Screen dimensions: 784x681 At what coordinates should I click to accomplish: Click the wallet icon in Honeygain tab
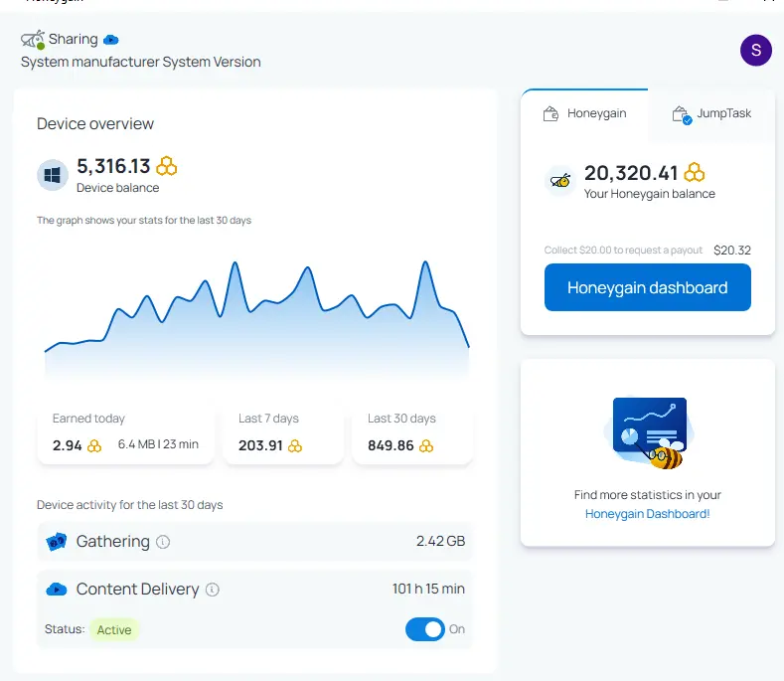click(550, 114)
